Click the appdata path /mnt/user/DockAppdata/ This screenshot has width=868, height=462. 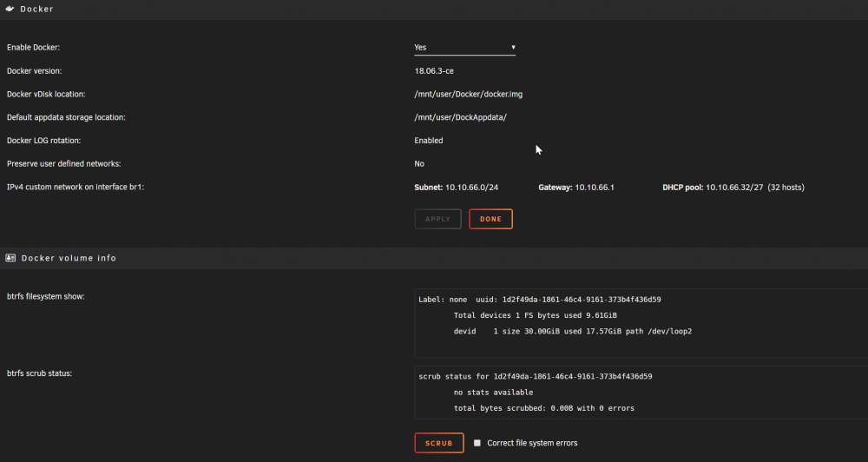(x=461, y=117)
